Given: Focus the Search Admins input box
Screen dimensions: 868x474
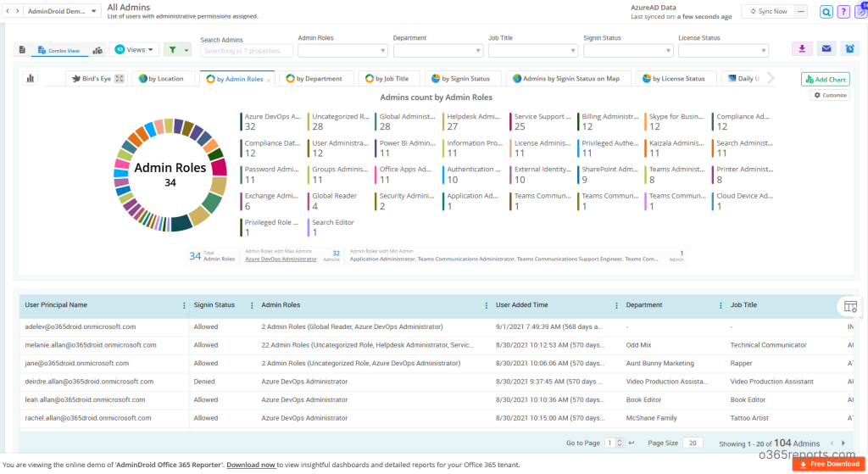Looking at the screenshot, I should 247,51.
